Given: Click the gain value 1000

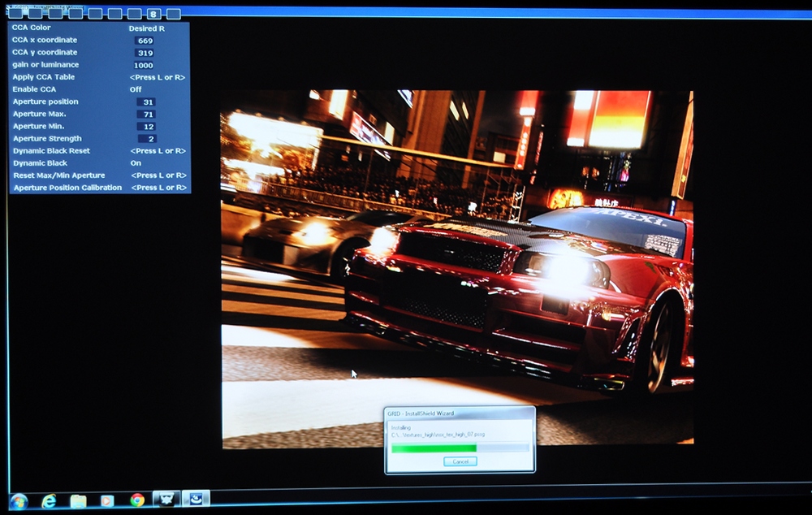Looking at the screenshot, I should tap(144, 65).
